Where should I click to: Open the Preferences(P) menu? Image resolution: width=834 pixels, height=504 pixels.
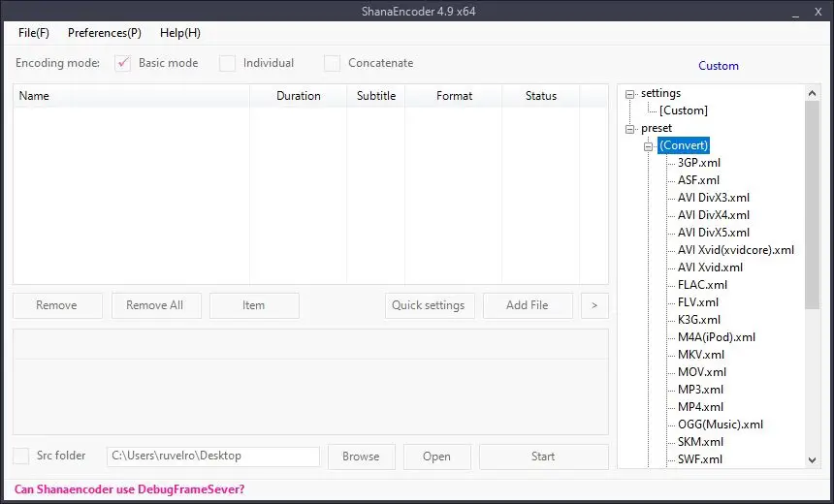[x=105, y=33]
